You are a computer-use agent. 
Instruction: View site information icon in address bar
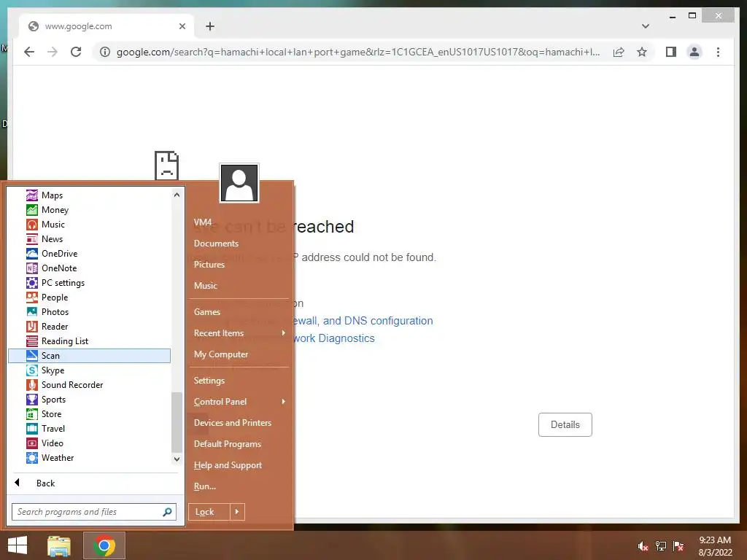point(105,52)
